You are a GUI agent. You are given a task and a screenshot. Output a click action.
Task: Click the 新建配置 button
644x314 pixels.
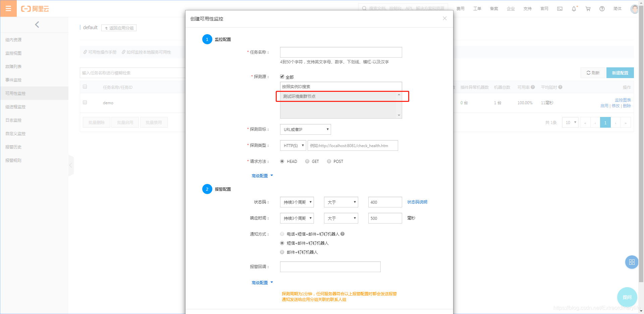[620, 73]
